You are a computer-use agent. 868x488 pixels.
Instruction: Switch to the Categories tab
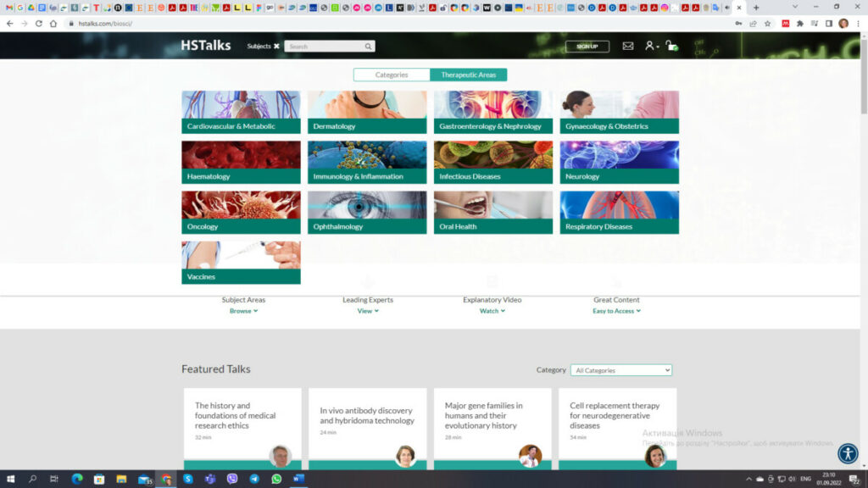pos(392,75)
